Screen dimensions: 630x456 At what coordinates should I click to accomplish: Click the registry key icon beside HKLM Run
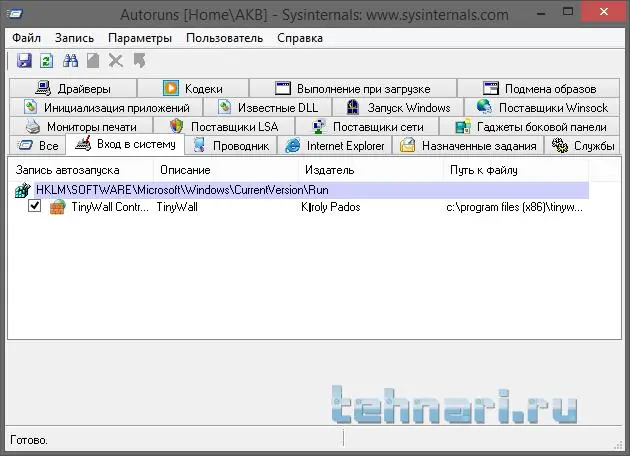point(22,190)
